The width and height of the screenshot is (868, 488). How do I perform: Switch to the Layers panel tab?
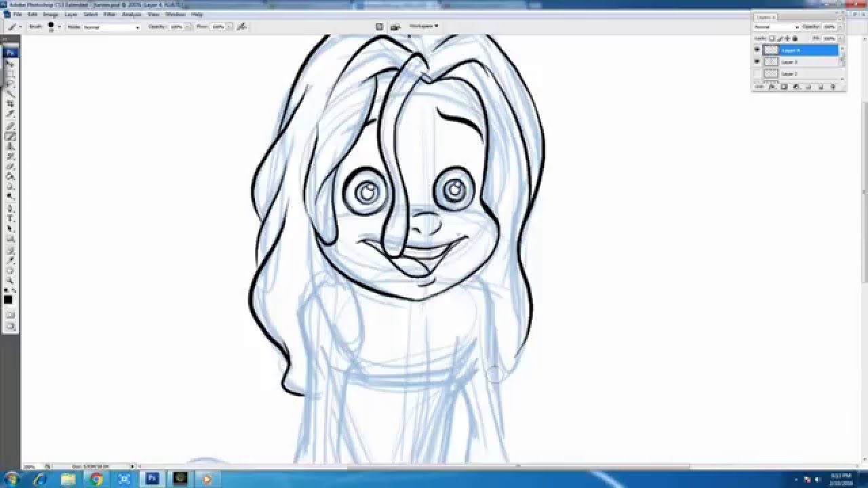[764, 16]
